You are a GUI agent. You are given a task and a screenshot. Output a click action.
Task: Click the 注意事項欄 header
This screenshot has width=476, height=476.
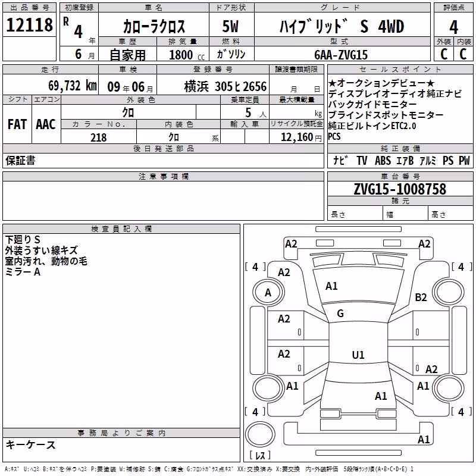[x=163, y=176]
